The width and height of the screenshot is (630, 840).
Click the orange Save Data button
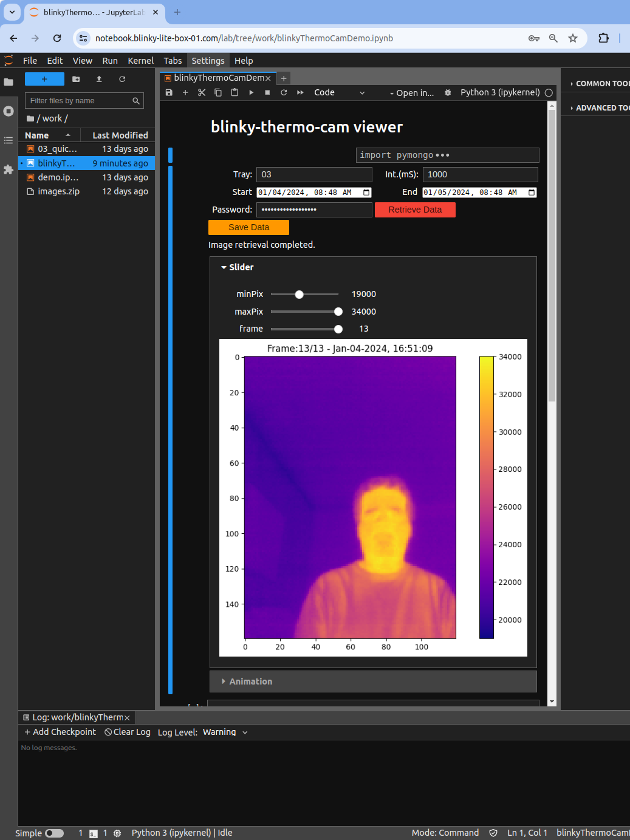pos(248,227)
